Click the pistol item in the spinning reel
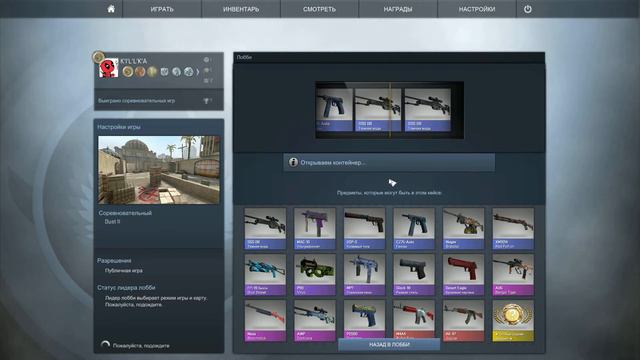Screen dimensions: 640x360 coord(334,110)
